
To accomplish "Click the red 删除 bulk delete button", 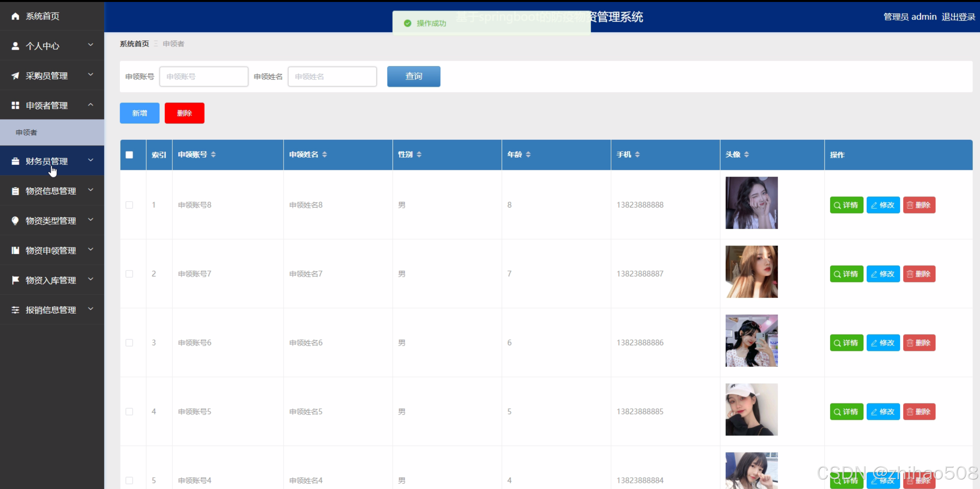I will coord(184,113).
